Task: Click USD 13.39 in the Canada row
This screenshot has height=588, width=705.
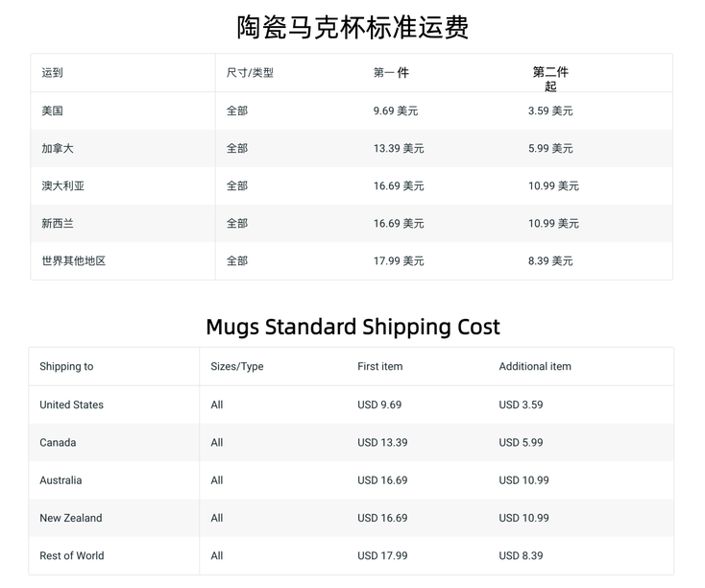Action: pos(382,443)
